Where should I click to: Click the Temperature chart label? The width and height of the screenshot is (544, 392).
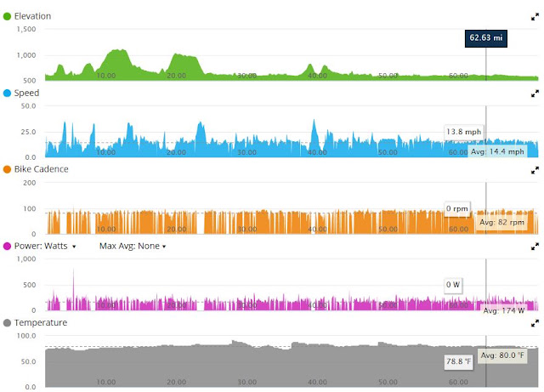[x=41, y=323]
